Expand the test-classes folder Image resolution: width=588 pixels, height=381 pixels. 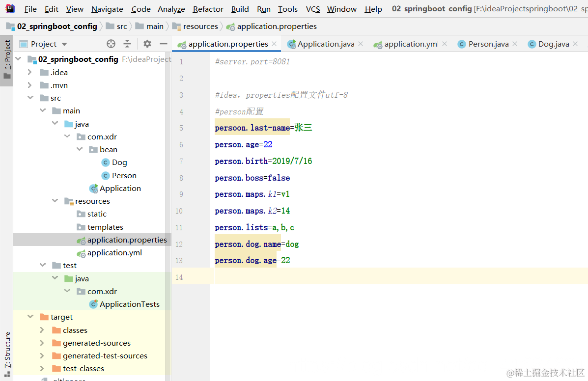(x=42, y=369)
